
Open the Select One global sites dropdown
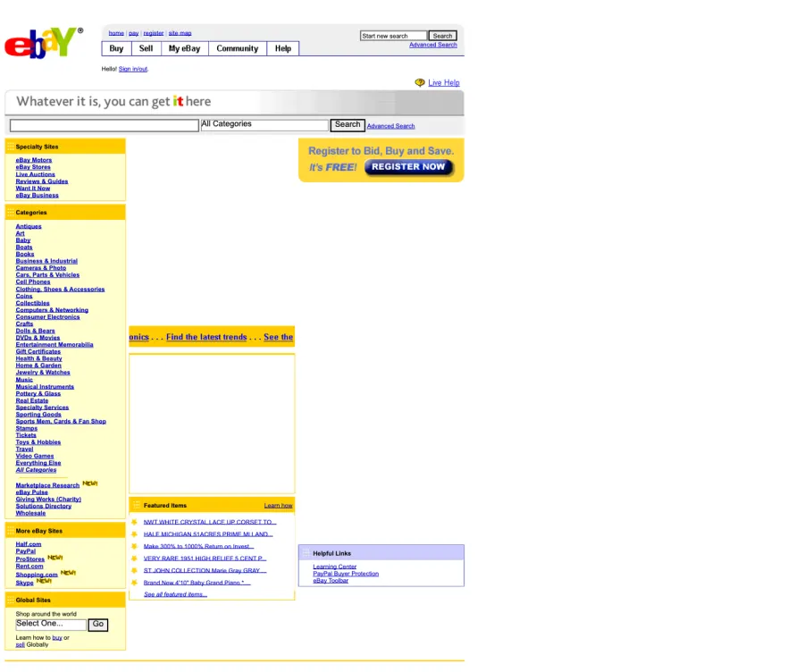(x=51, y=625)
